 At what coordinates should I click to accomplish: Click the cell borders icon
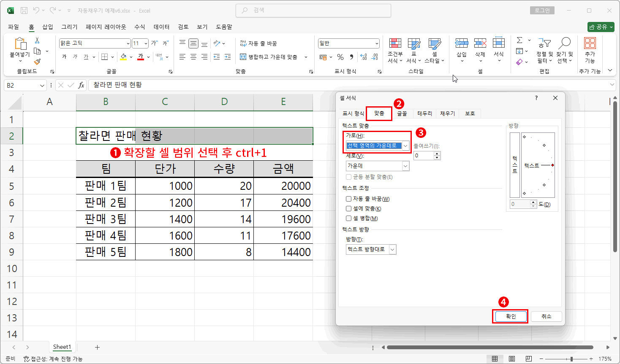(105, 57)
